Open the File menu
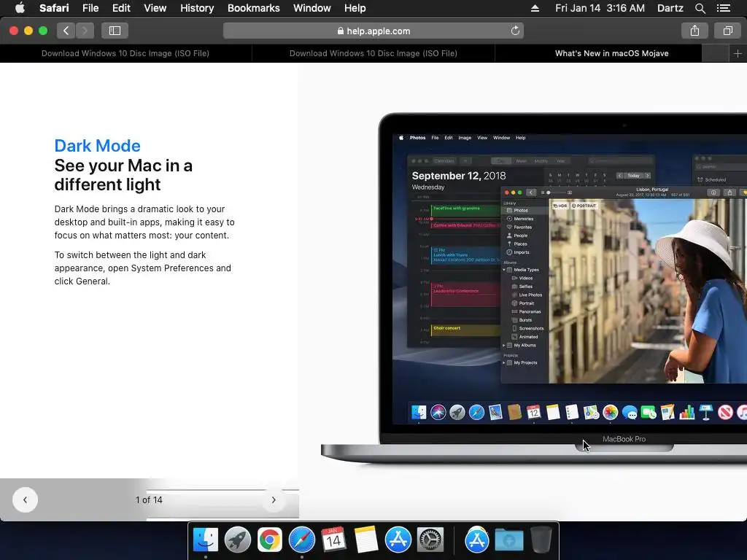Viewport: 747px width, 560px height. click(90, 8)
